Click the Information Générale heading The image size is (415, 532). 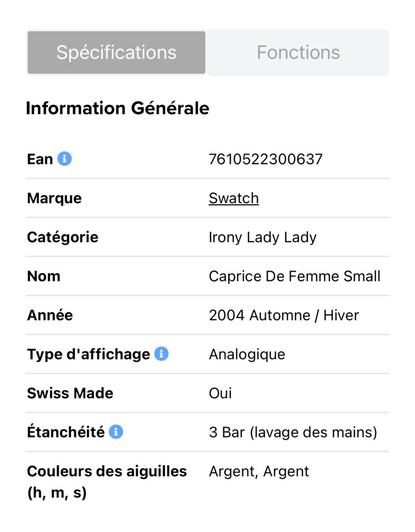pos(117,108)
